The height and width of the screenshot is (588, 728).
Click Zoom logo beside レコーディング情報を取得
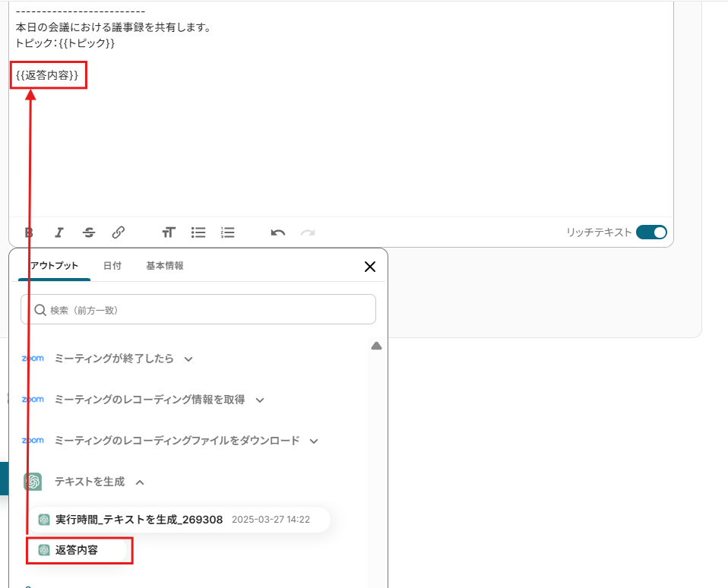[x=33, y=399]
